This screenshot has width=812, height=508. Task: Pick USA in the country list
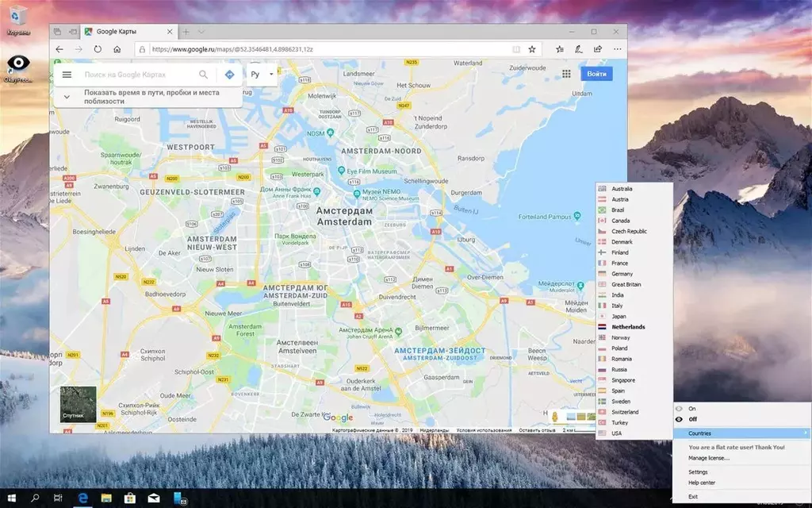coord(634,433)
